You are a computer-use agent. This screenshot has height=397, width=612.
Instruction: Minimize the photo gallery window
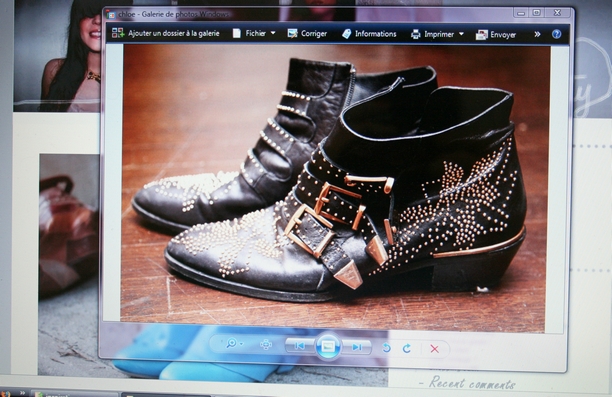click(521, 13)
